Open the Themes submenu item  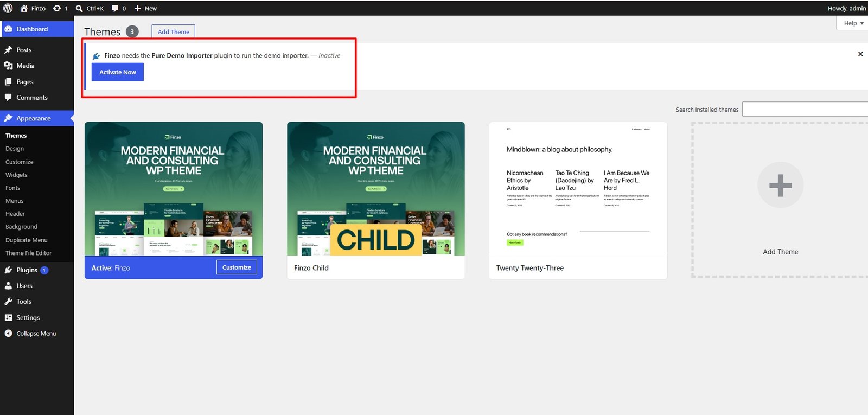16,136
